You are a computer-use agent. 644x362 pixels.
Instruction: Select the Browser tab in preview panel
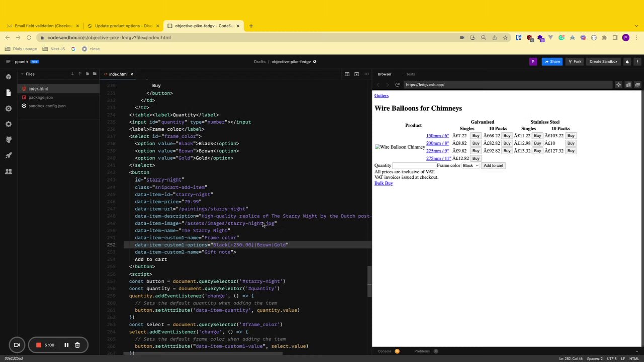coord(384,74)
